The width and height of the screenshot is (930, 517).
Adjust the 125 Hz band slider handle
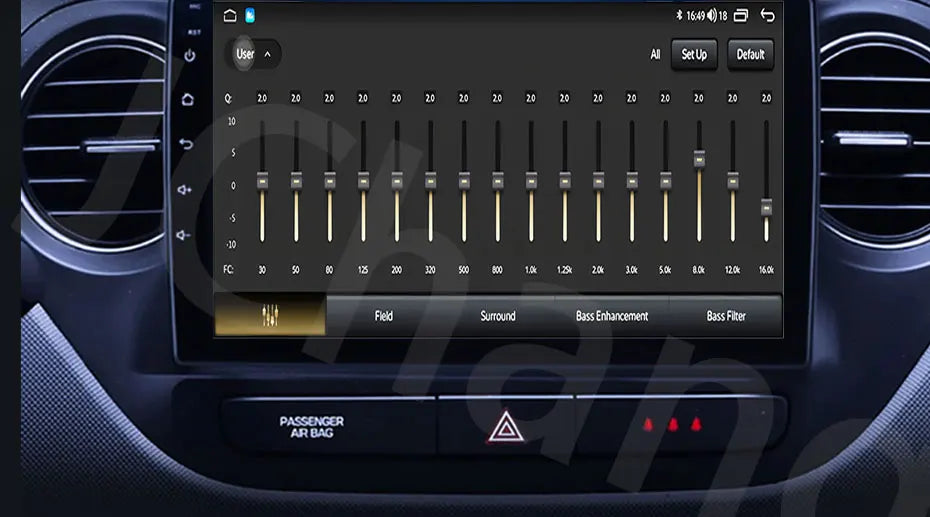point(363,181)
